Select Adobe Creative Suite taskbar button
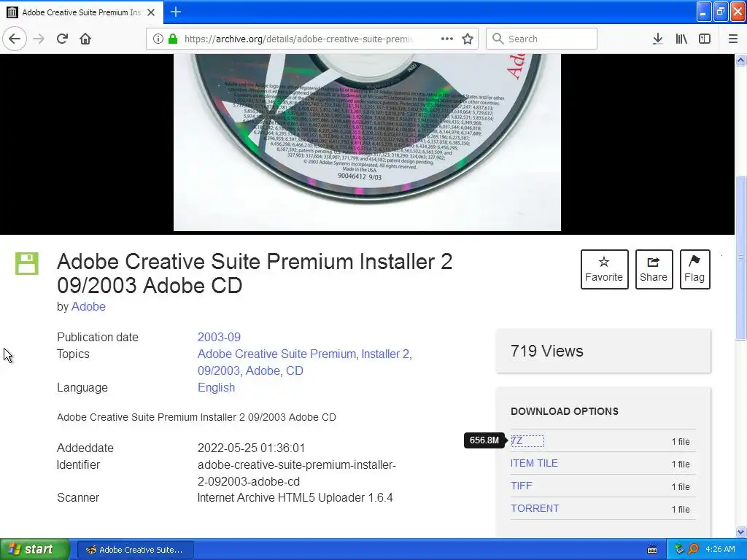Screen dimensions: 747x560 pos(135,550)
